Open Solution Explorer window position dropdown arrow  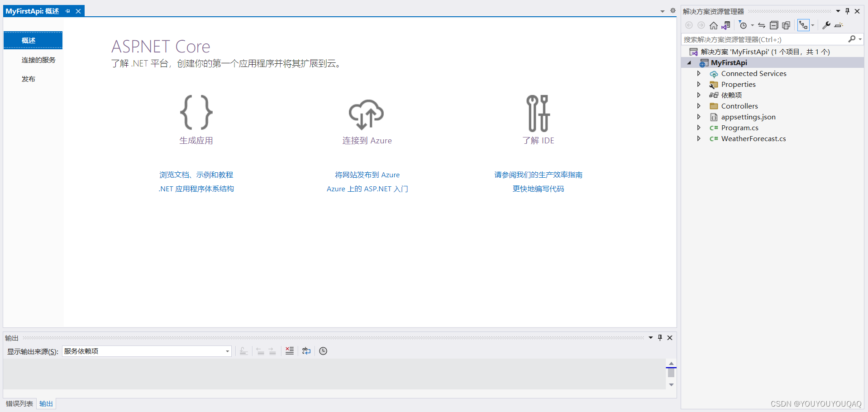[x=838, y=11]
